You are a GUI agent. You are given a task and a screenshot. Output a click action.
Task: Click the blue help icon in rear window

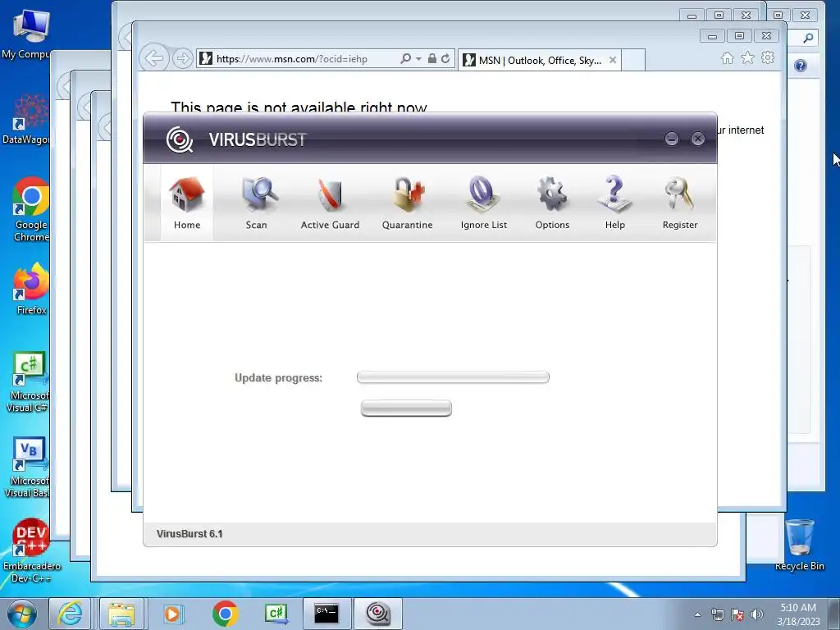click(x=801, y=66)
